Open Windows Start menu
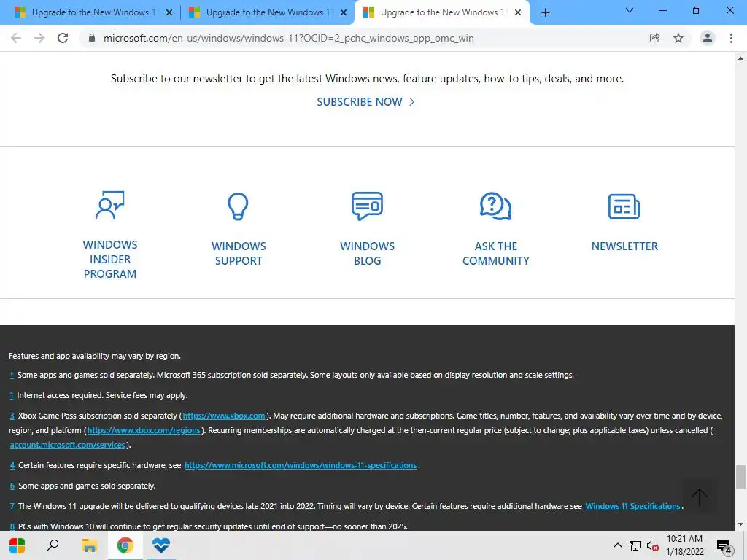Viewport: 747px width, 560px height. pyautogui.click(x=18, y=545)
